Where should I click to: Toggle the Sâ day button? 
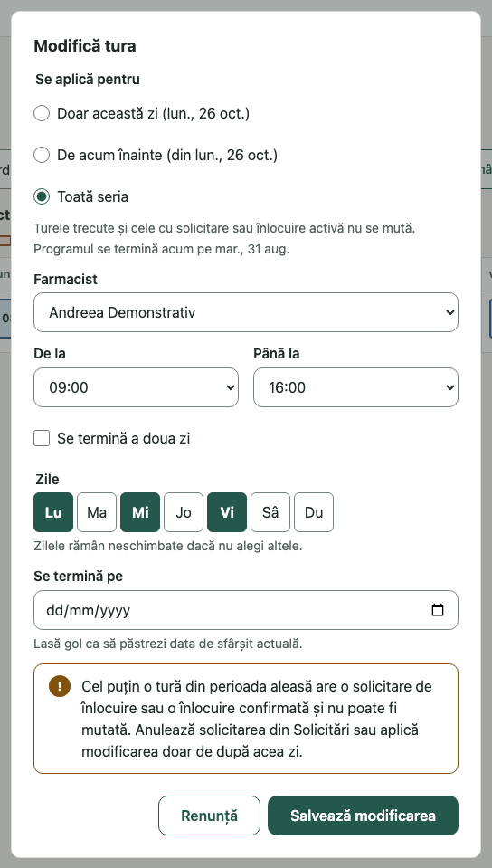pos(270,512)
